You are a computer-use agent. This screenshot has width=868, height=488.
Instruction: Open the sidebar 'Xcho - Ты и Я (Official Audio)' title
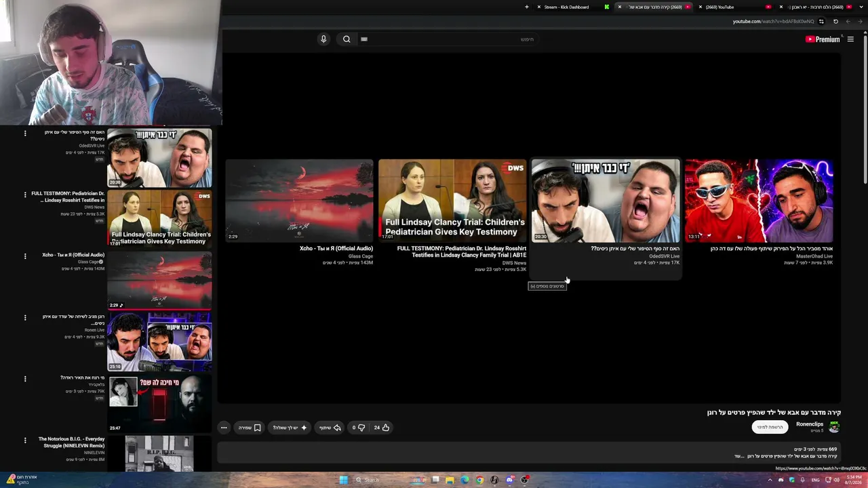[73, 255]
